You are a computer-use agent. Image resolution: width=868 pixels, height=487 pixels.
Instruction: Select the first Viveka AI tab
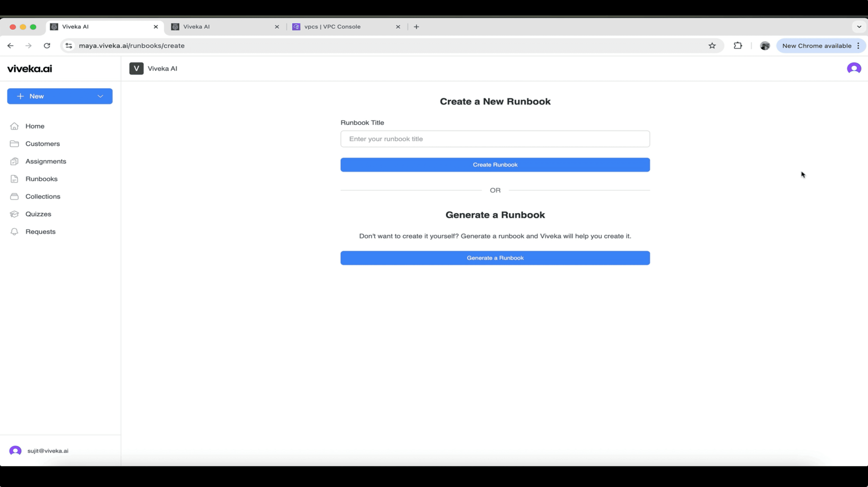click(105, 27)
